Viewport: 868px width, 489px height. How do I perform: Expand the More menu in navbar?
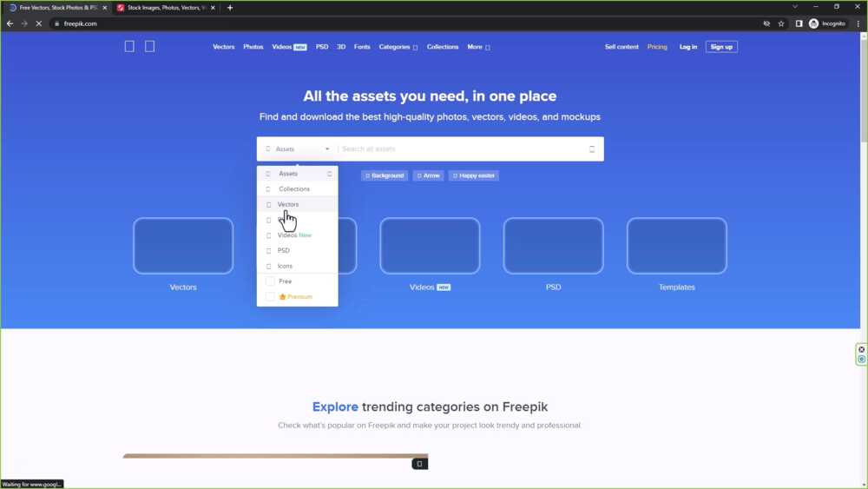[x=478, y=47]
